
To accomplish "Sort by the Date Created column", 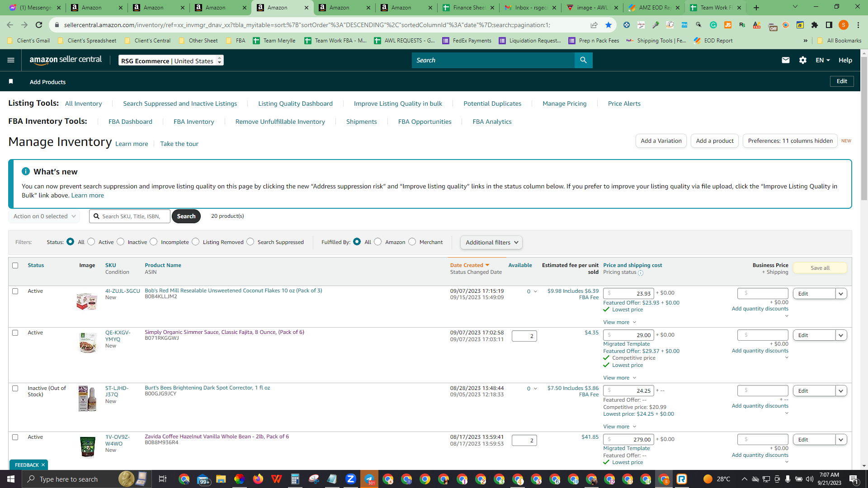I will point(469,265).
